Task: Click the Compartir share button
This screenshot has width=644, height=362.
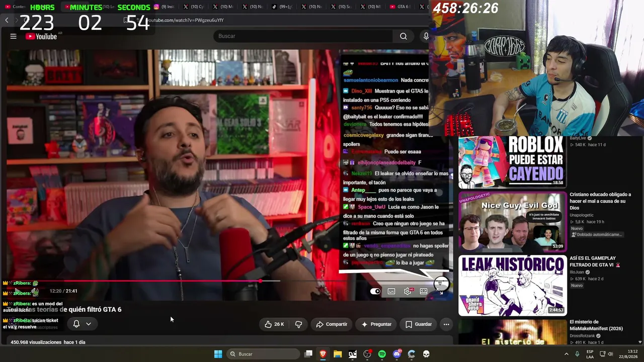Action: [332, 324]
